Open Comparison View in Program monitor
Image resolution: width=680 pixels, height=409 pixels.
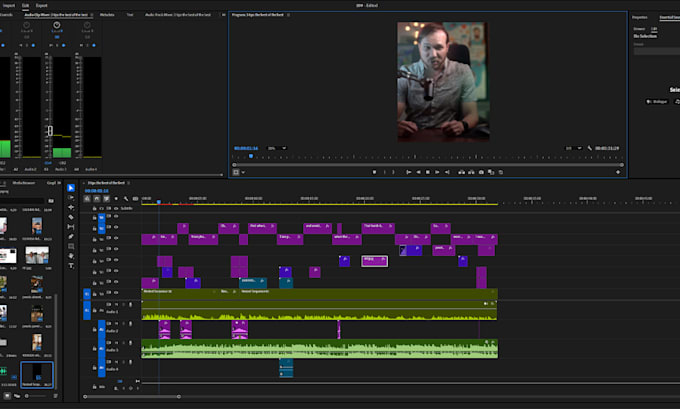pyautogui.click(x=491, y=172)
